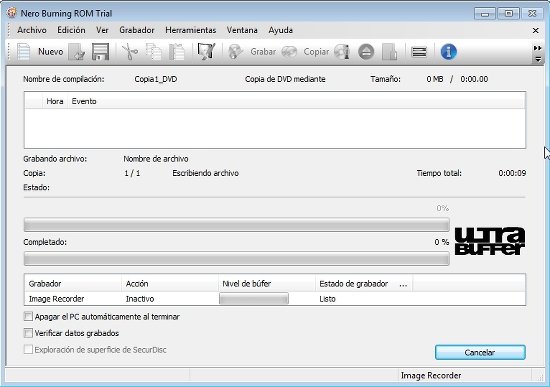The image size is (550, 387).
Task: Click the Nuevo toolbar label
Action: [x=51, y=52]
